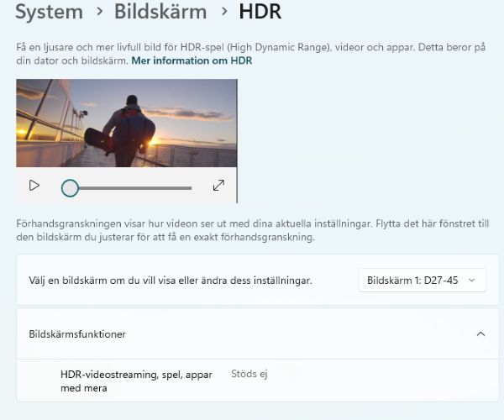Click HDR-videostreaming, spel, appar med mera label
This screenshot has height=420, width=504.
point(136,381)
